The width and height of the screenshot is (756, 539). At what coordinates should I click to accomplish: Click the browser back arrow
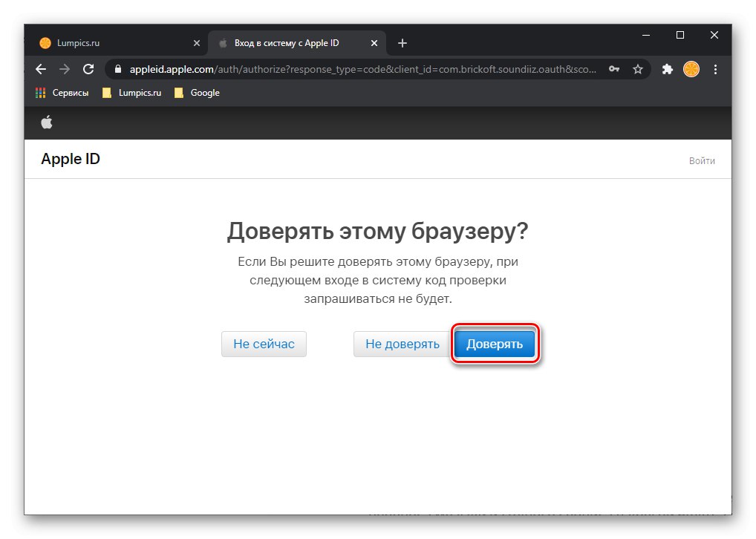point(41,70)
